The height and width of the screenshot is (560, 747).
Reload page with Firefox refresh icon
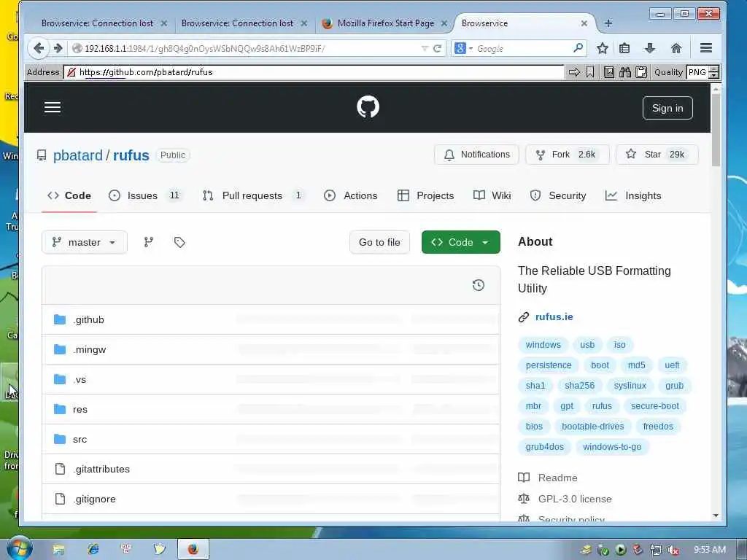[x=437, y=48]
